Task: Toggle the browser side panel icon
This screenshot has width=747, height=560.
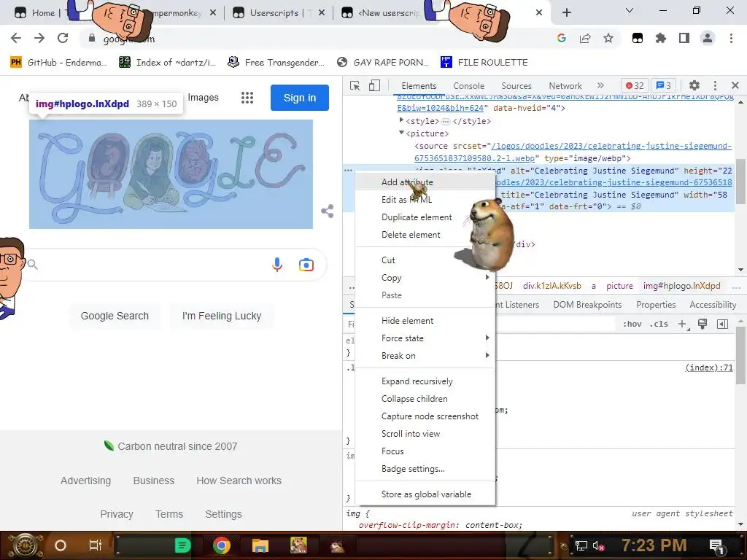Action: click(x=684, y=38)
